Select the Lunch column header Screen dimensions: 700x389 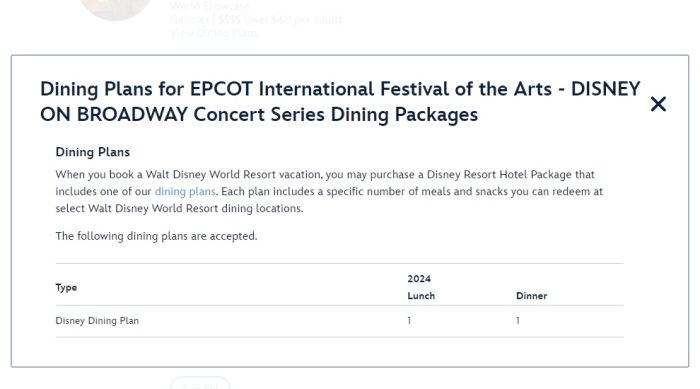(x=421, y=296)
